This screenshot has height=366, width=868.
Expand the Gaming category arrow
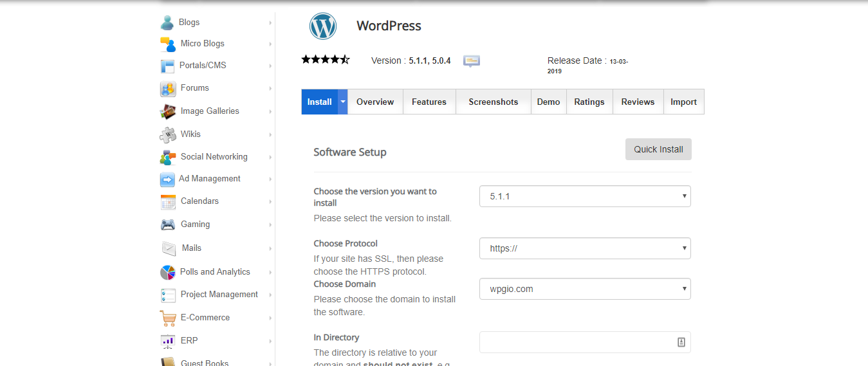coord(270,224)
